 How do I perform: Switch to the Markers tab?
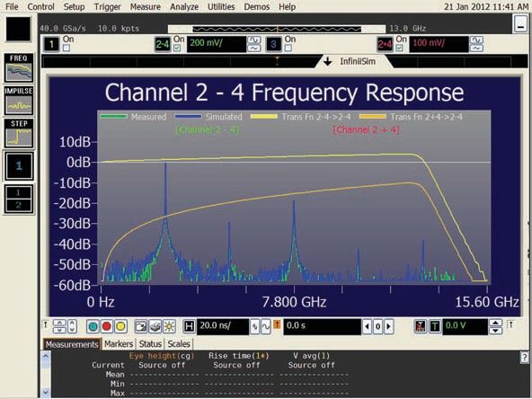119,344
